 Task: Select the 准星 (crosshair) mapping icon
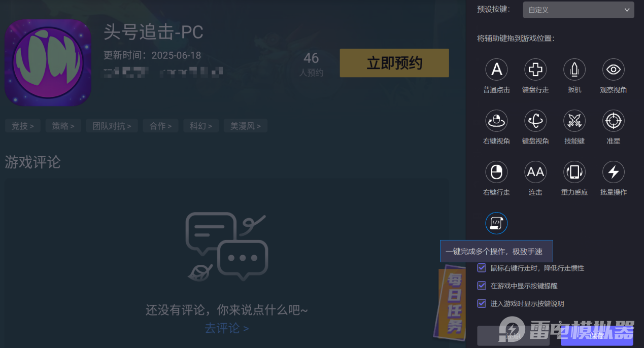point(613,121)
